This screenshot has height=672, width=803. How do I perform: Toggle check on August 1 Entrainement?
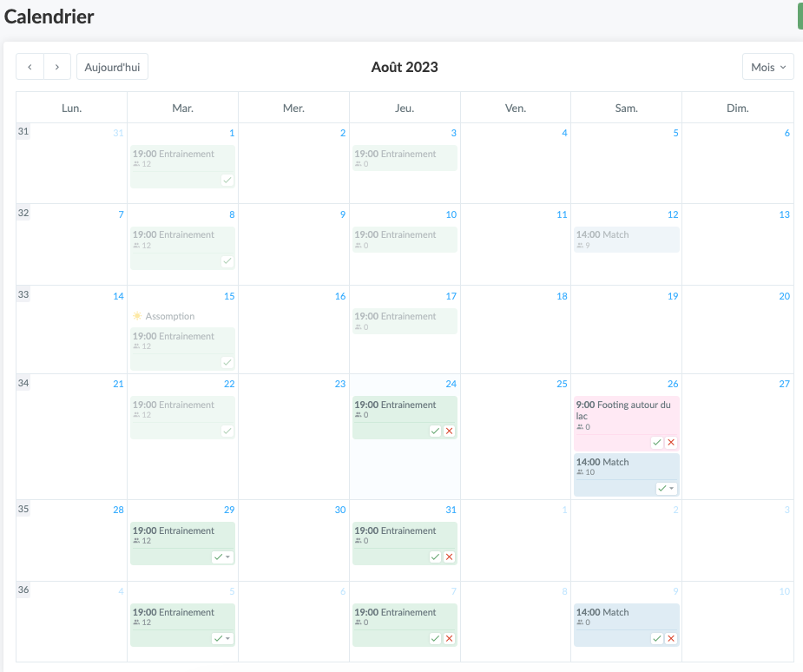coord(227,180)
